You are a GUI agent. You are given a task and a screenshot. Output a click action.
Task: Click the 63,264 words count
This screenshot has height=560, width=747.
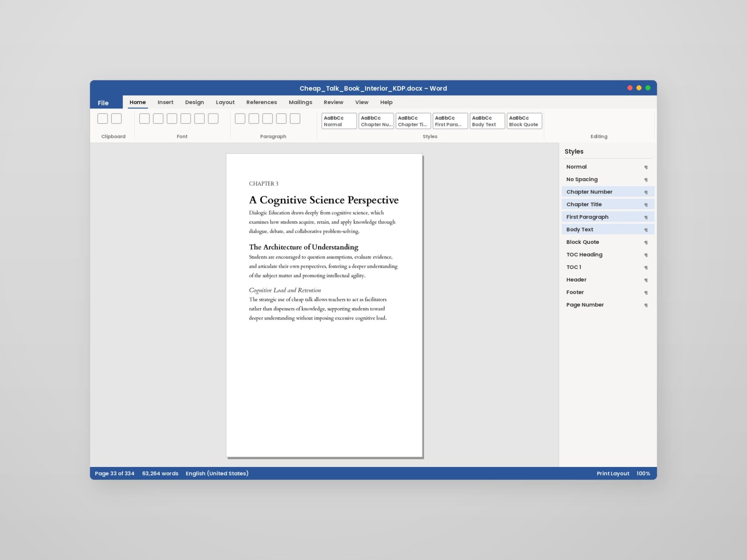160,473
